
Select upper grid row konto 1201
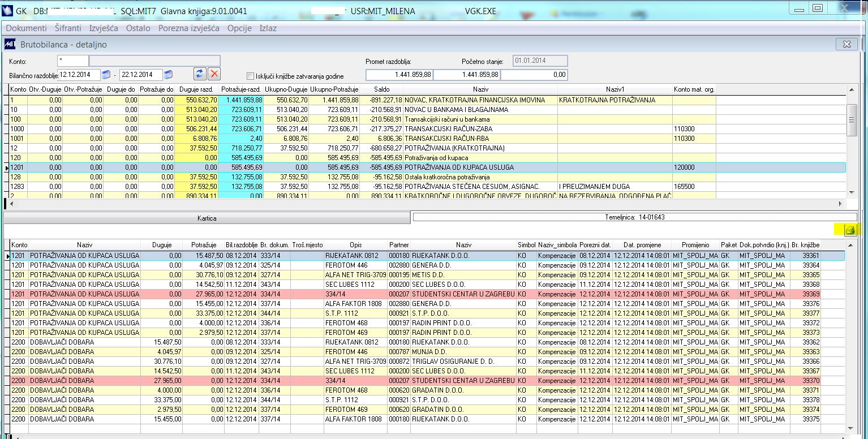point(428,167)
